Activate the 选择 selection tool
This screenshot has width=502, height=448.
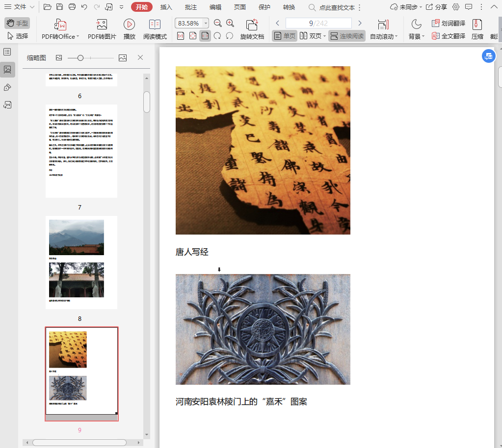(17, 36)
